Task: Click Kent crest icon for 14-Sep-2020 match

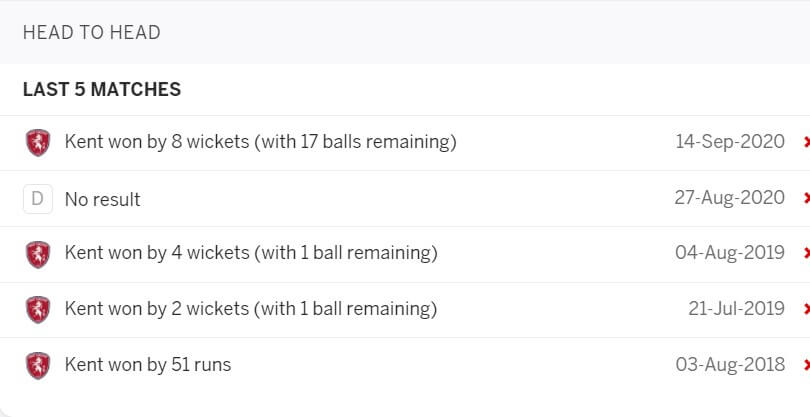Action: tap(38, 143)
